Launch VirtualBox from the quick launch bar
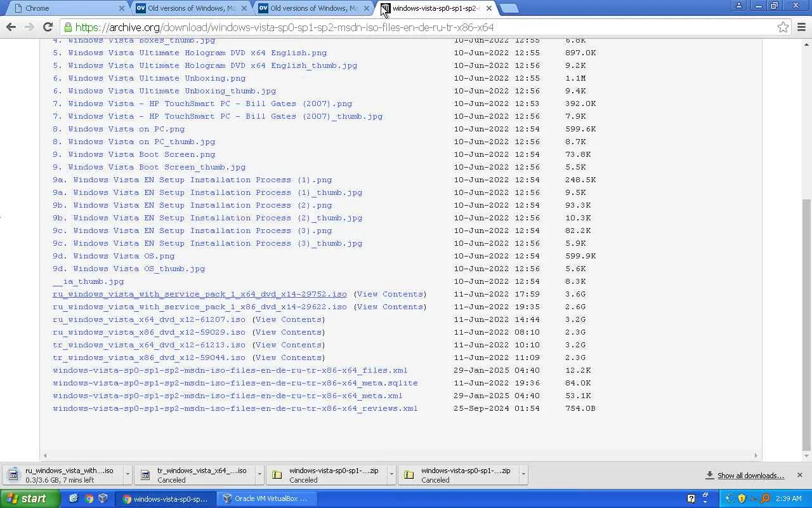 [x=103, y=498]
